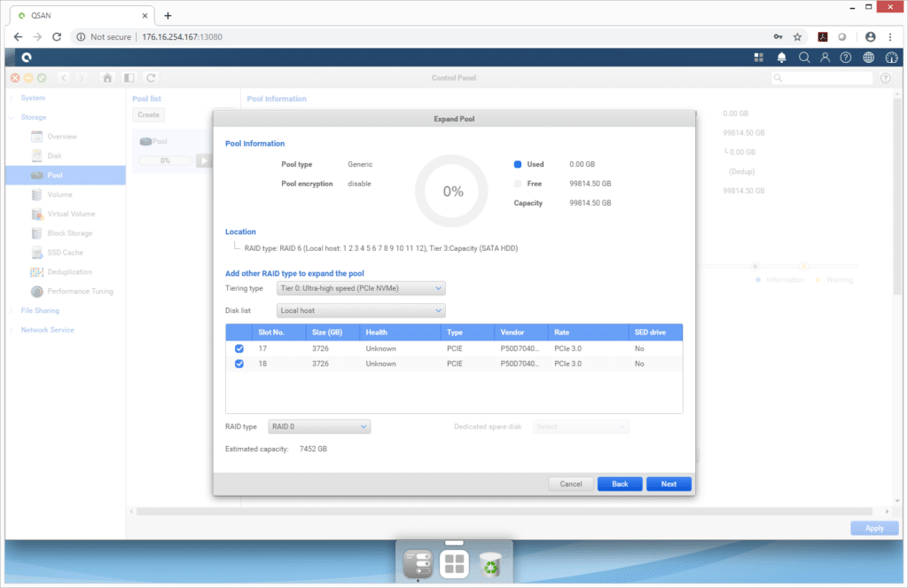Click the Pool 0% progress bar
Viewport: 908px width, 588px height.
click(x=165, y=161)
